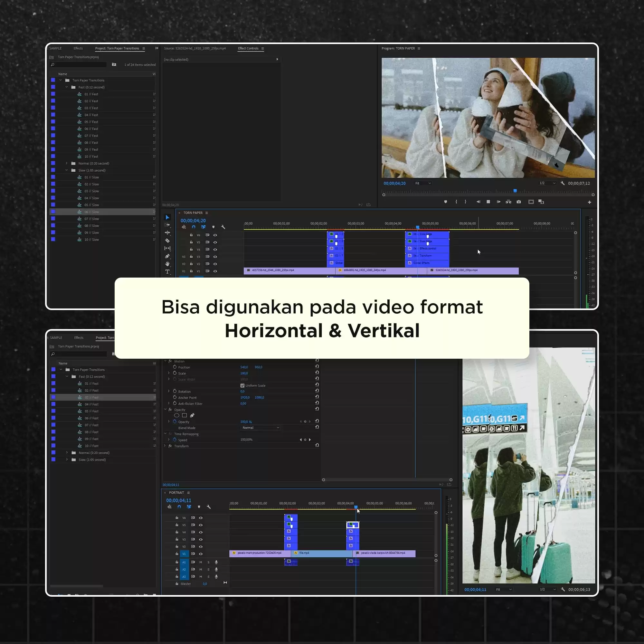
Task: Click the Add Marker button in the TORN PAPER Program monitor
Action: 446,202
